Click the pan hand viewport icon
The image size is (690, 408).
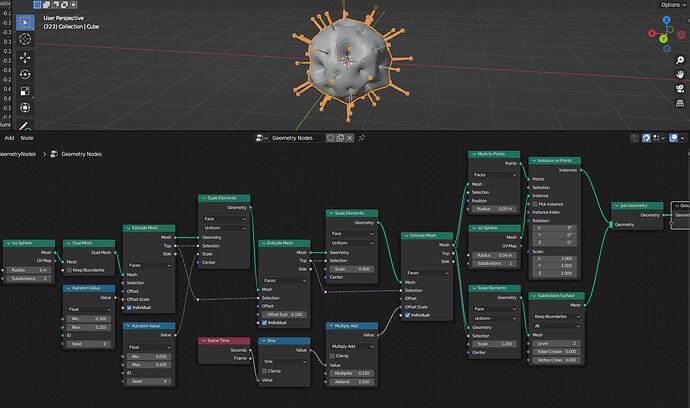point(680,74)
